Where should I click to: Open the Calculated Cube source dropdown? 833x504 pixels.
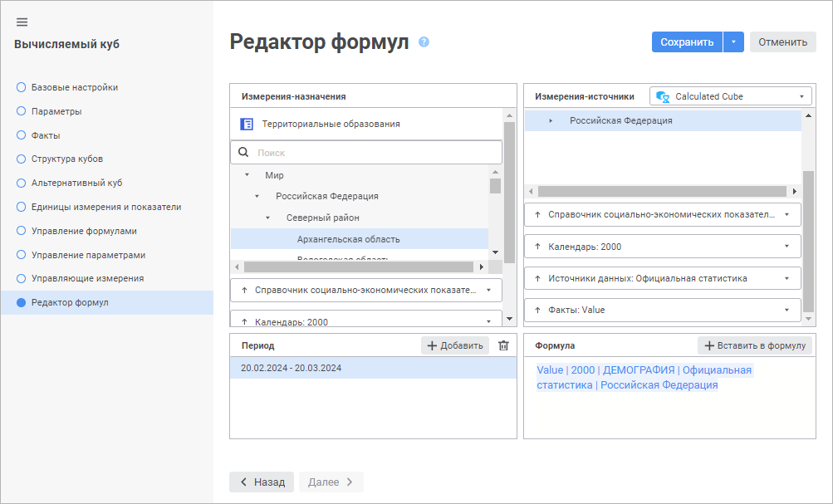(x=801, y=96)
